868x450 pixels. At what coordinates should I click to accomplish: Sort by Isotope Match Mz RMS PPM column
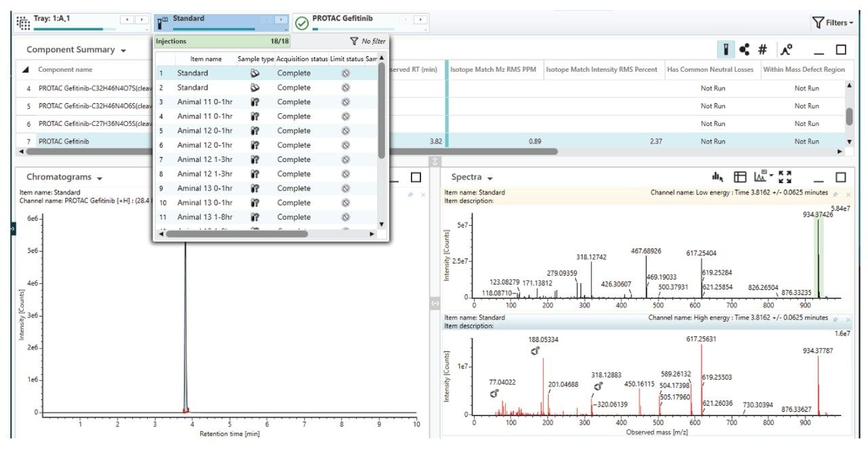tap(496, 70)
